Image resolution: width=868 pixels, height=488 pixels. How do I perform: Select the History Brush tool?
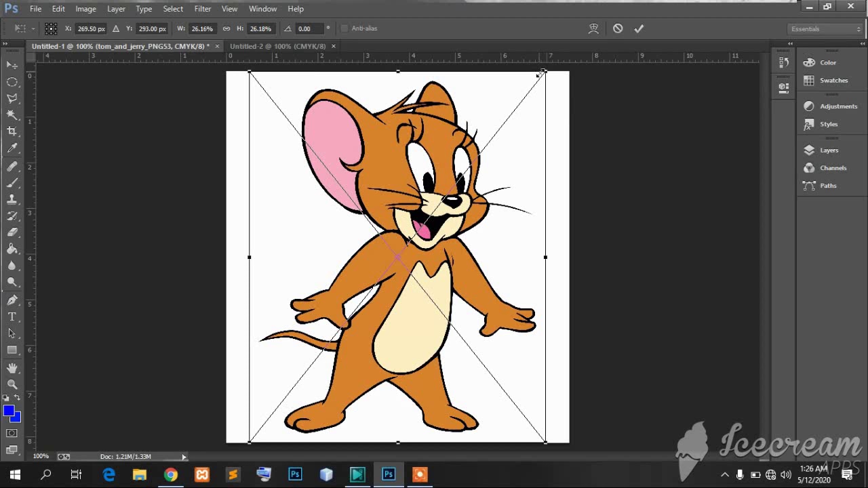pos(12,216)
